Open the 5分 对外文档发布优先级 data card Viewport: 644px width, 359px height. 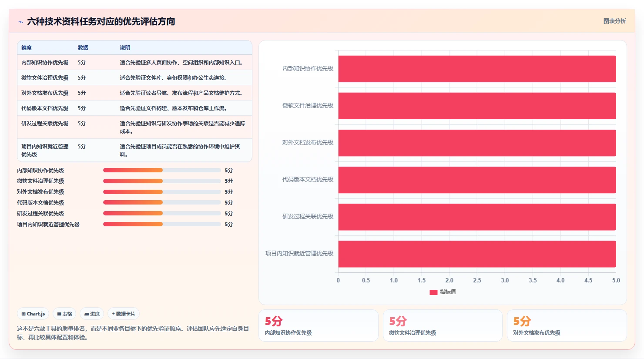(567, 325)
